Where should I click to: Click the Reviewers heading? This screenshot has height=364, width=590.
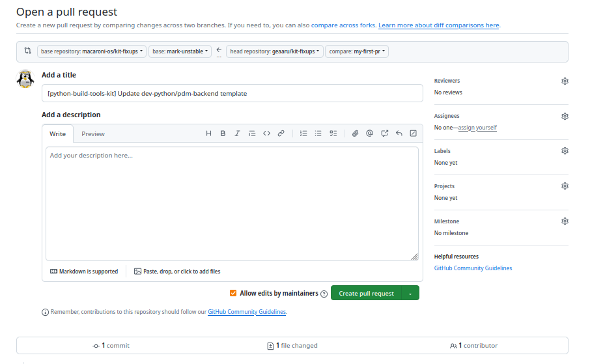(447, 81)
